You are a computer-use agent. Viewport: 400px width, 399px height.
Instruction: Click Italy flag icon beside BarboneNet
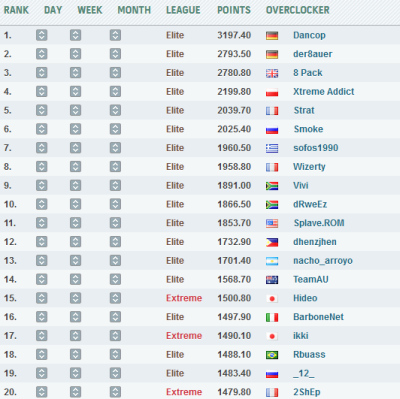[272, 317]
